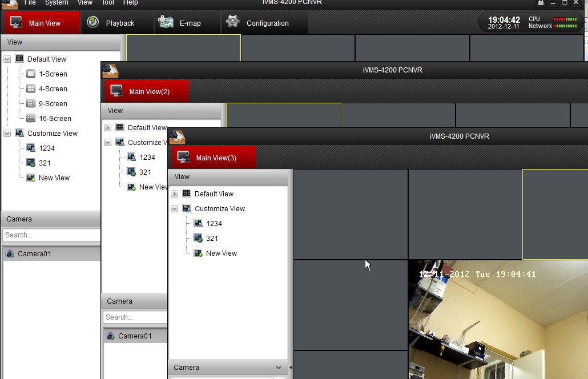
Task: Switch to the Playback tab
Action: 118,23
